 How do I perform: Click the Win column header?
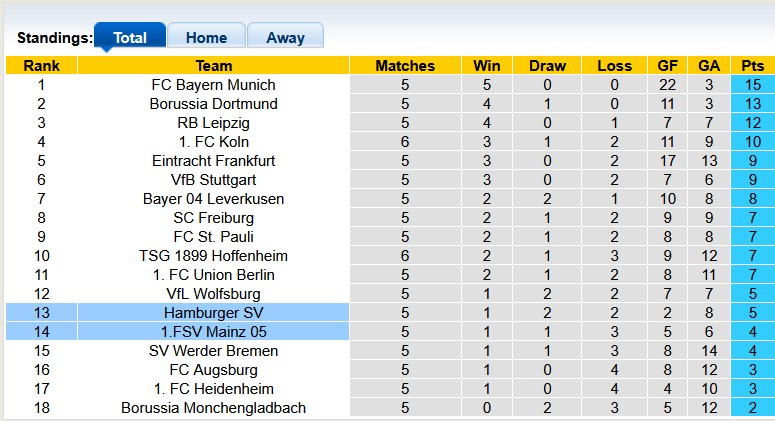point(487,66)
